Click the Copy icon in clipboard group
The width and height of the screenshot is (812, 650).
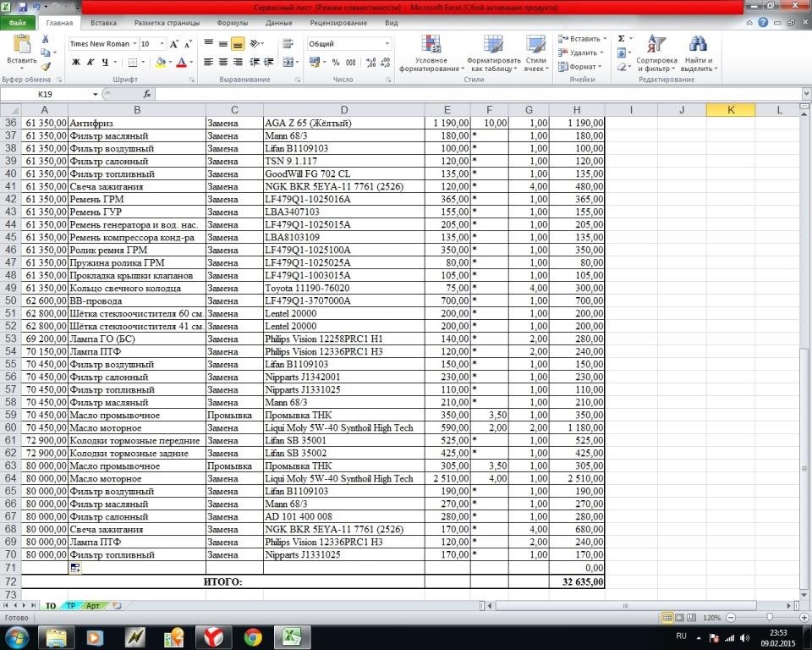tap(45, 52)
